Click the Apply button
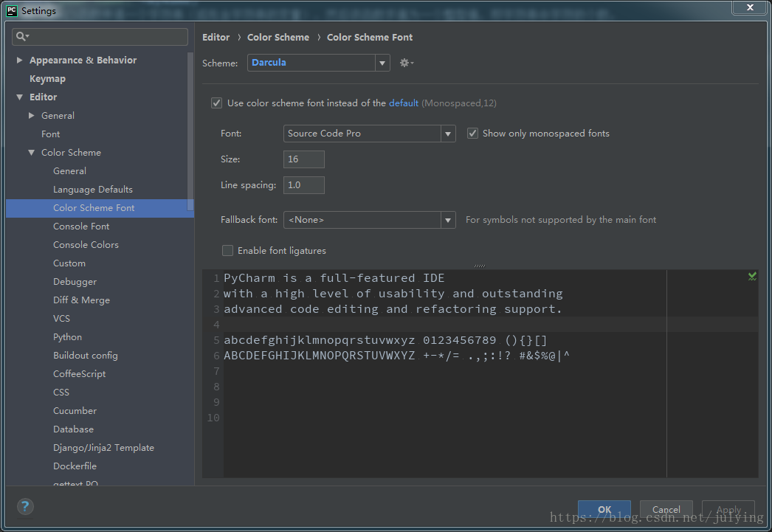The image size is (772, 532). (728, 509)
